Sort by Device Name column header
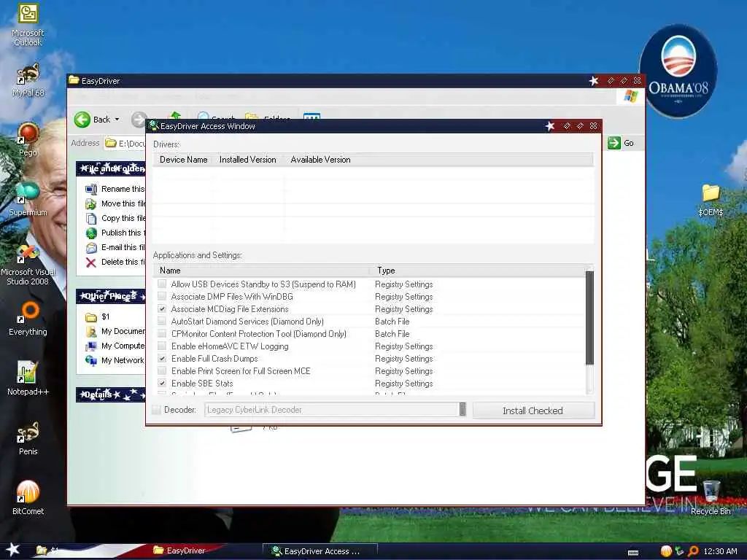Viewport: 747px width, 560px height. (183, 160)
